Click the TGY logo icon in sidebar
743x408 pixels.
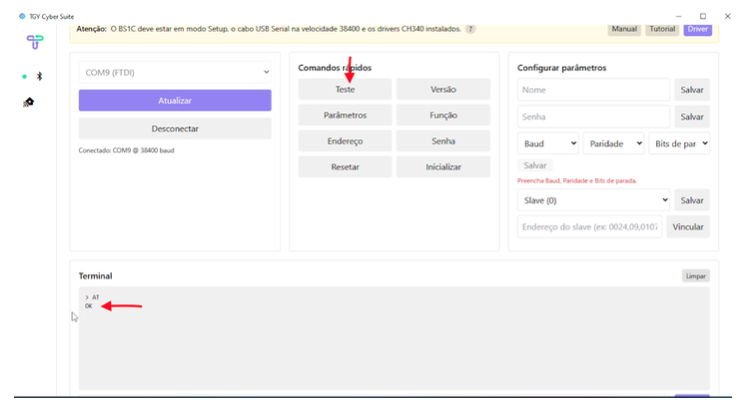[x=34, y=42]
